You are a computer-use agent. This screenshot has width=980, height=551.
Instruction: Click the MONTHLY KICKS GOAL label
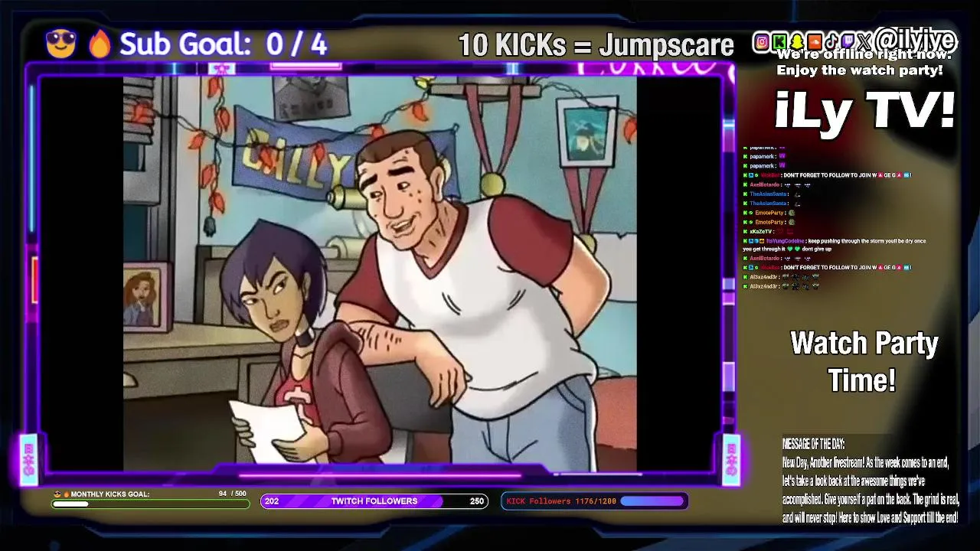tap(110, 494)
